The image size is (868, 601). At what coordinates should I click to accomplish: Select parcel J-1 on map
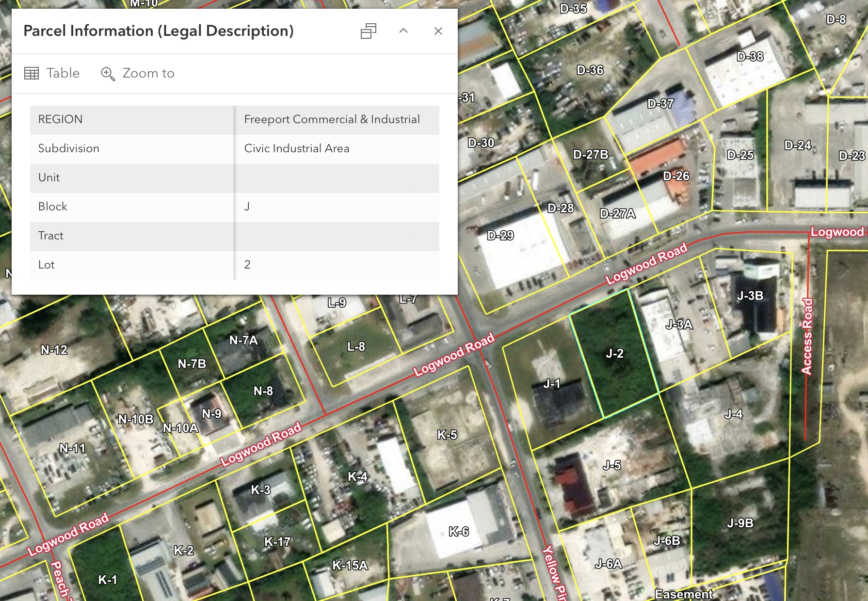tap(552, 384)
